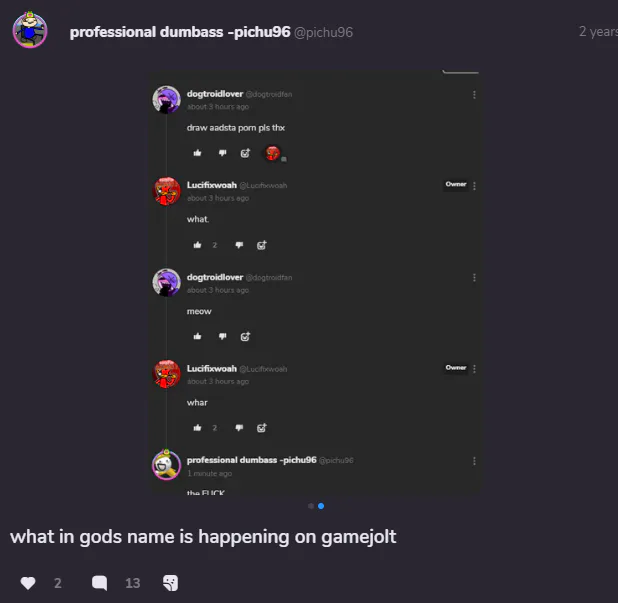Open the pichu96 avatar at post header
The image size is (618, 603).
pyautogui.click(x=30, y=30)
